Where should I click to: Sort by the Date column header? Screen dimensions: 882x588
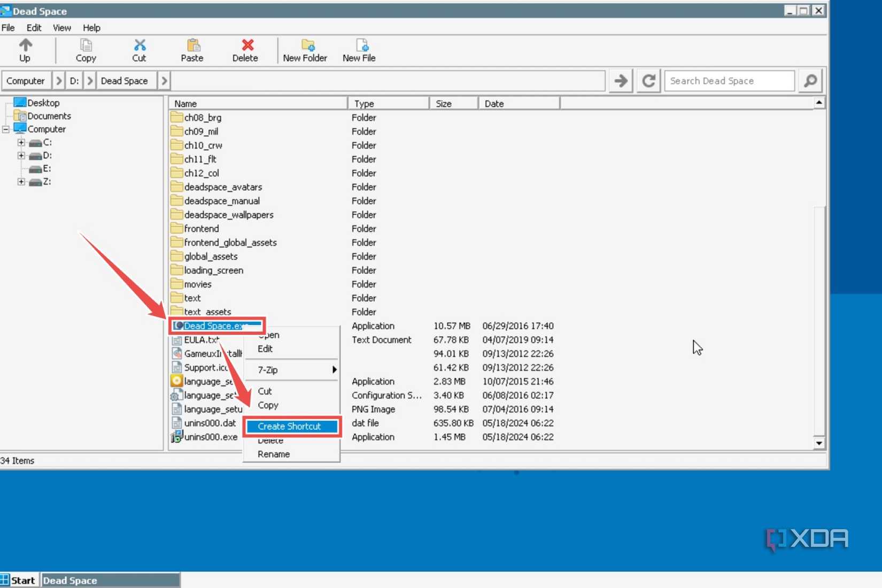[x=519, y=104]
